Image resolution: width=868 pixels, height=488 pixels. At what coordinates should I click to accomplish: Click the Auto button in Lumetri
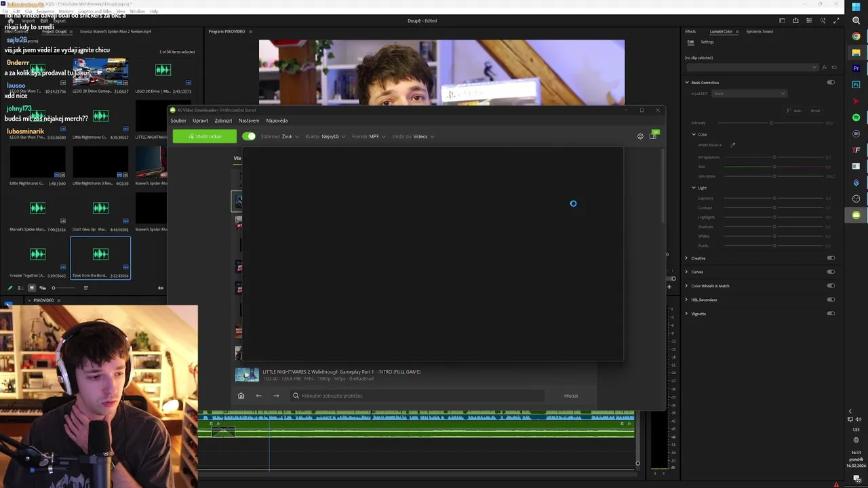[795, 110]
